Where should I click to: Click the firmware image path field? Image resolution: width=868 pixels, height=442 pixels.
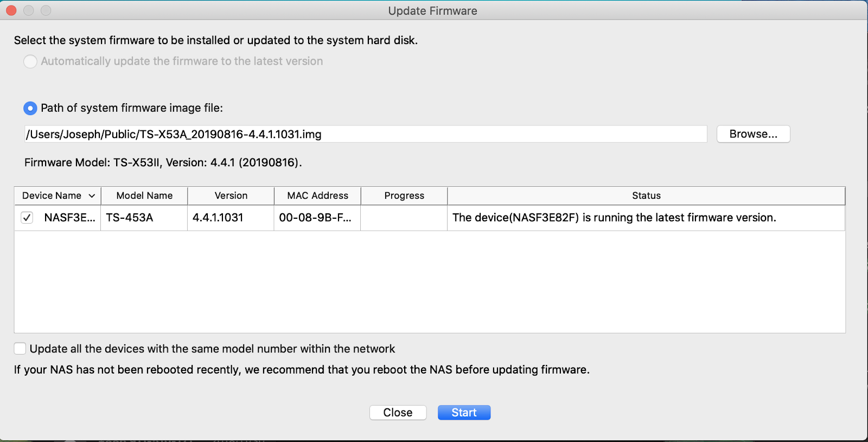pyautogui.click(x=366, y=134)
